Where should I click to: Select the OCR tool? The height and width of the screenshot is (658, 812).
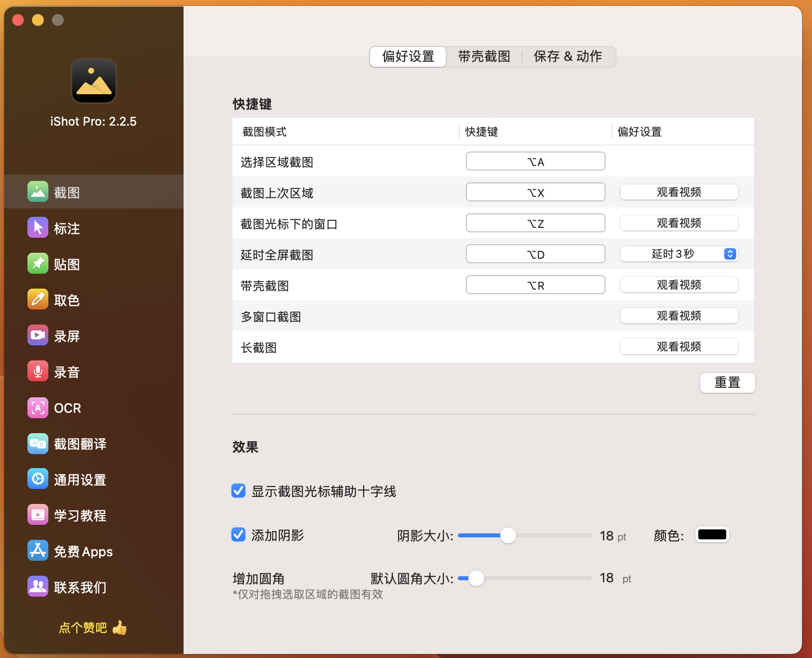pos(67,408)
